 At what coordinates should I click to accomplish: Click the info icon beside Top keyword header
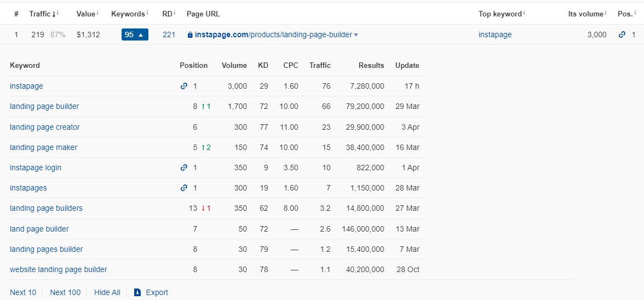524,13
